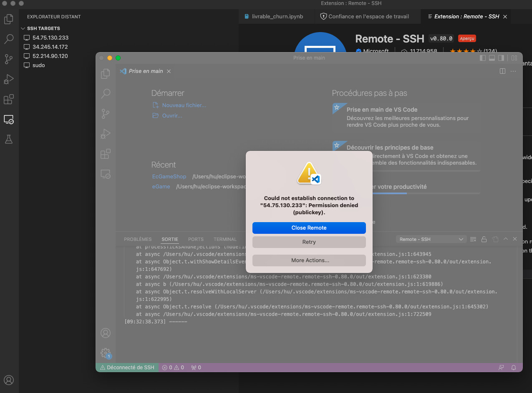Viewport: 532px width, 393px height.
Task: Click the last output line "[09:32:38.373] ------"
Action: [156, 322]
